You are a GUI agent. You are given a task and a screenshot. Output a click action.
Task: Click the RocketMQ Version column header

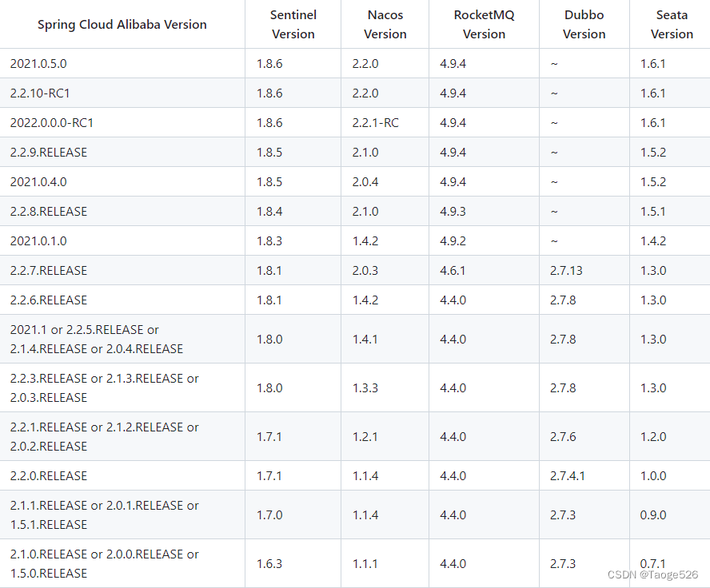(x=484, y=25)
